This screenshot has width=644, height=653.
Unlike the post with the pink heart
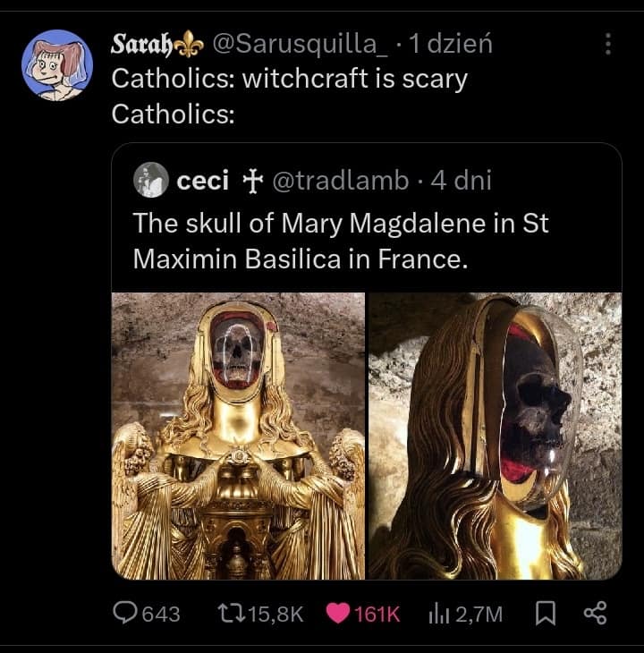pyautogui.click(x=338, y=613)
